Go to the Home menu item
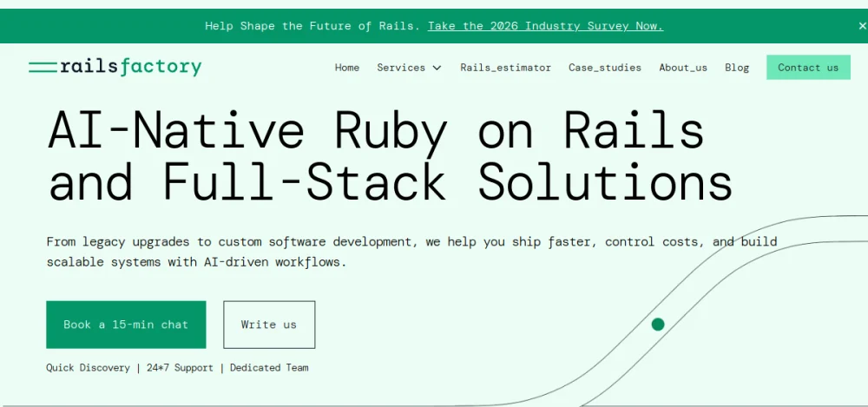The image size is (868, 407). pyautogui.click(x=347, y=68)
